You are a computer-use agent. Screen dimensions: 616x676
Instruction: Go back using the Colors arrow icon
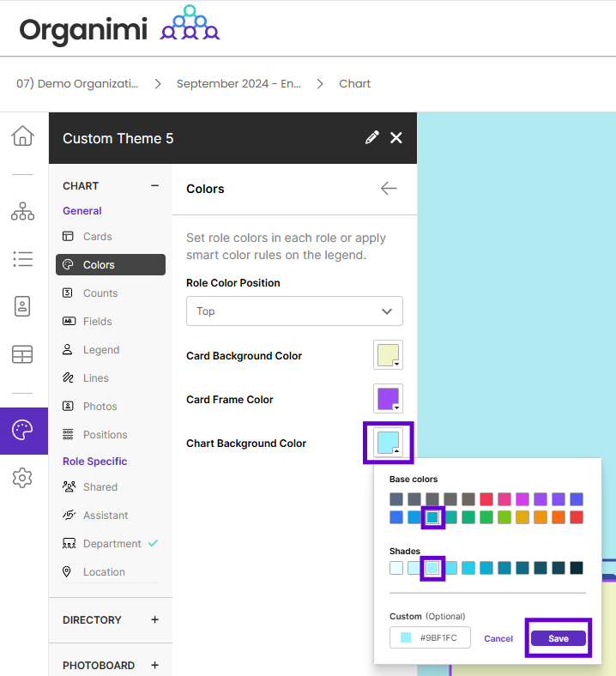point(389,189)
